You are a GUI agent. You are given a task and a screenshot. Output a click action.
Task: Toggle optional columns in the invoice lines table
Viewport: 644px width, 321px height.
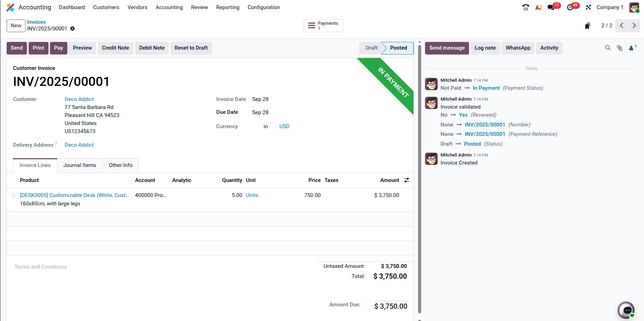(407, 180)
